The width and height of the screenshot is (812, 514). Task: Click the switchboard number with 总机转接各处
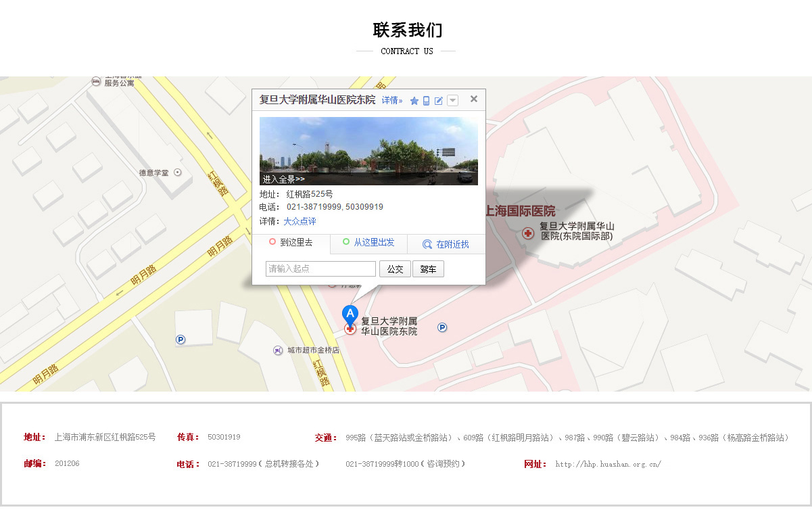[x=264, y=464]
